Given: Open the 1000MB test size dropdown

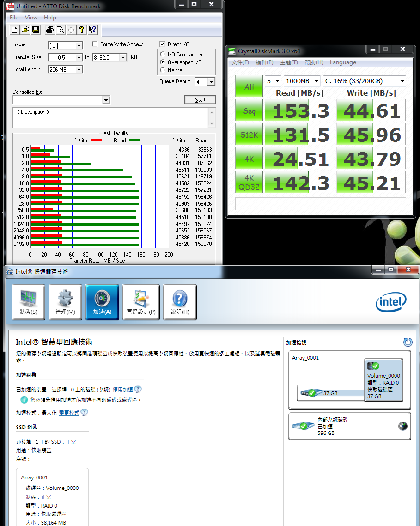Looking at the screenshot, I should (302, 81).
